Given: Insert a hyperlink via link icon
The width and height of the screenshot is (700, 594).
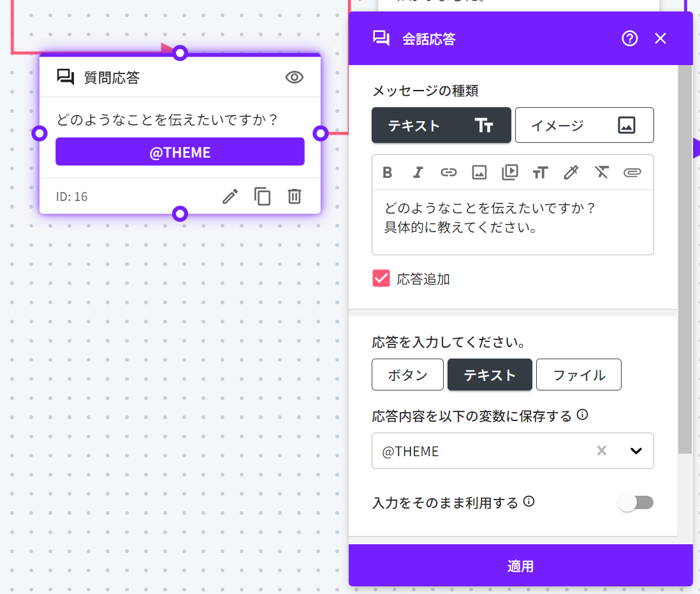Looking at the screenshot, I should [449, 172].
